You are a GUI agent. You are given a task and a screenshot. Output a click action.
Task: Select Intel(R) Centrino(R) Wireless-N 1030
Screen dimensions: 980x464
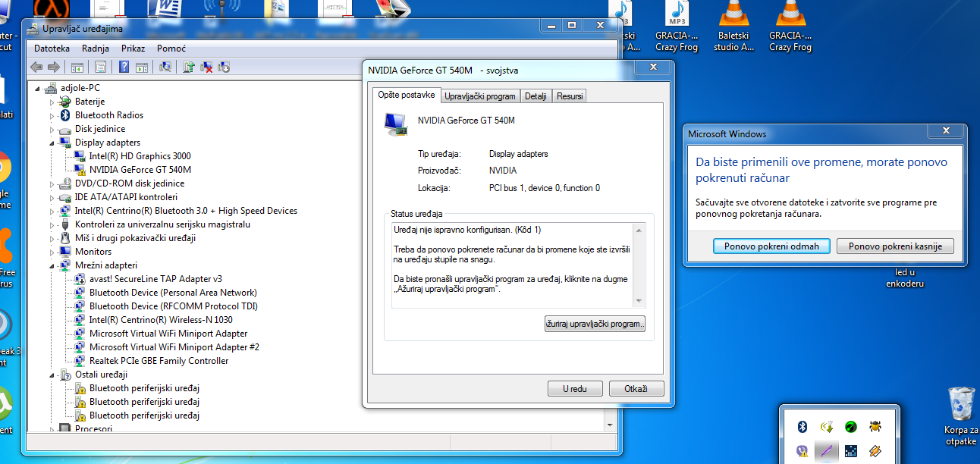click(160, 320)
